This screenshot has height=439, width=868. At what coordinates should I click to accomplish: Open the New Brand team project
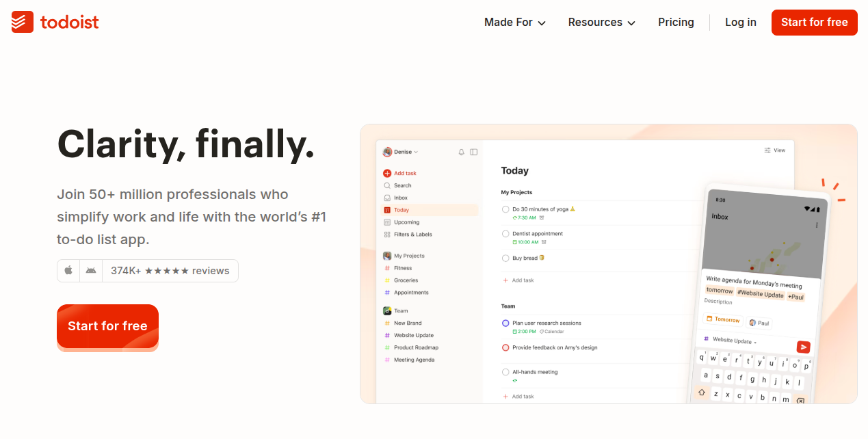click(403, 323)
